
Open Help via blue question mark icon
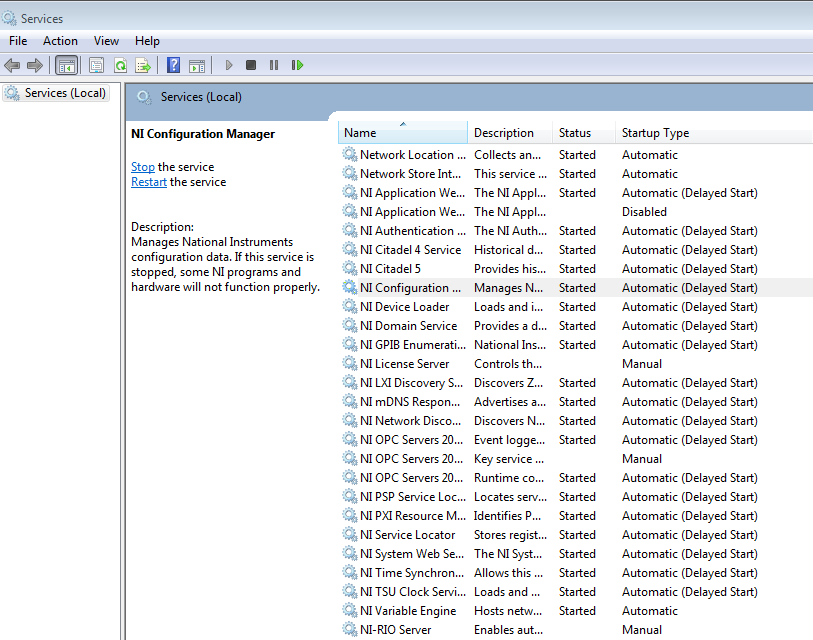click(x=174, y=65)
